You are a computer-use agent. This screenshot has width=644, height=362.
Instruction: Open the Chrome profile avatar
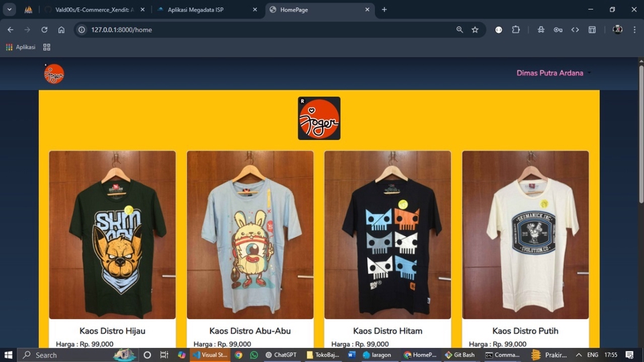(x=617, y=29)
